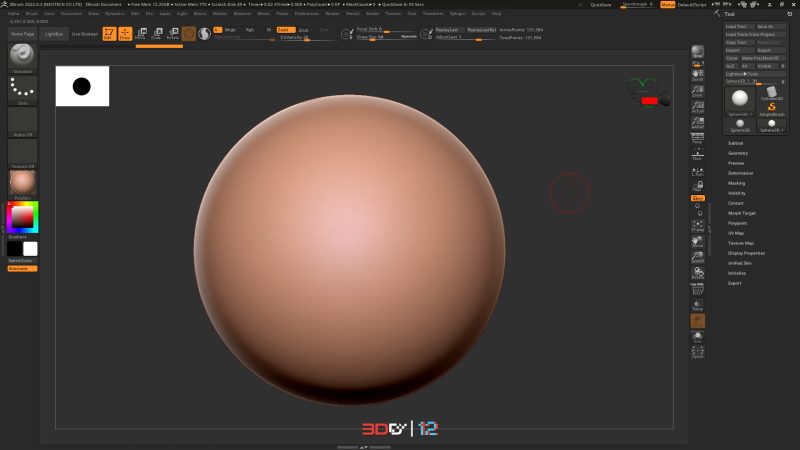Select the Draw mode button
Viewport: 800px width, 450px height.
[125, 34]
